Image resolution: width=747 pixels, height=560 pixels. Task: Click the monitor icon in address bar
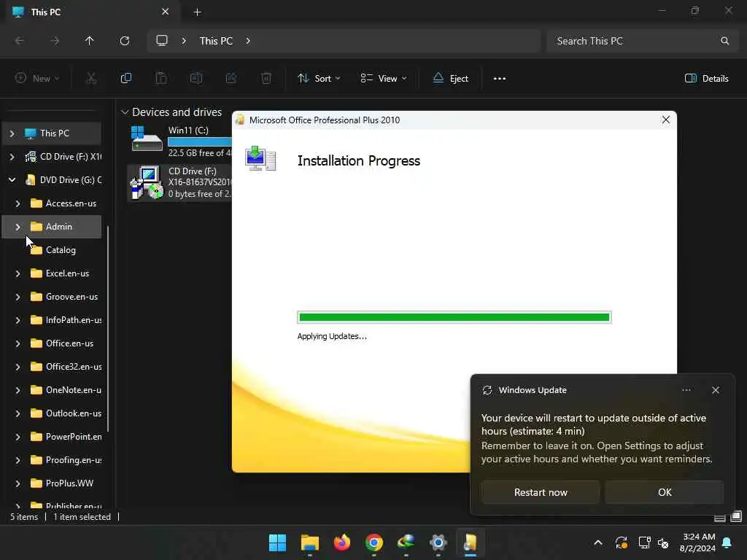point(162,41)
